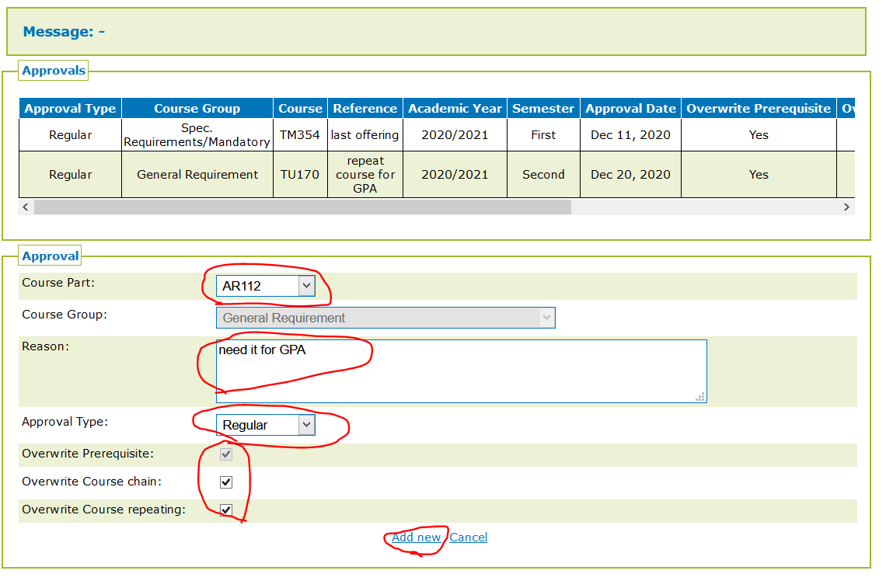The image size is (893, 588).
Task: Toggle the Overwrite Course chain checkbox
Action: point(226,482)
